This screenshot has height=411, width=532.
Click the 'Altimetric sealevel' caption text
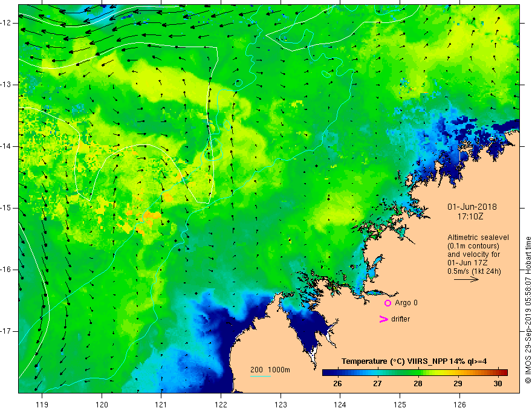tap(478, 238)
